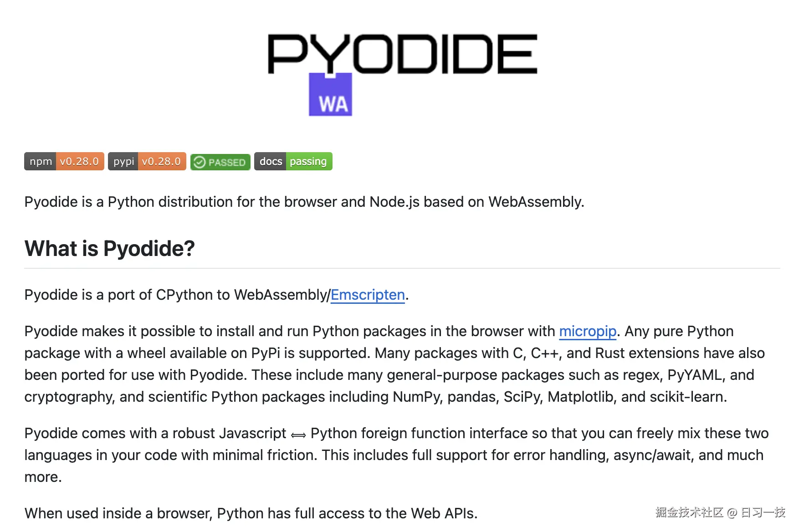
Task: Click the 'passing' status on docs badge
Action: (309, 161)
